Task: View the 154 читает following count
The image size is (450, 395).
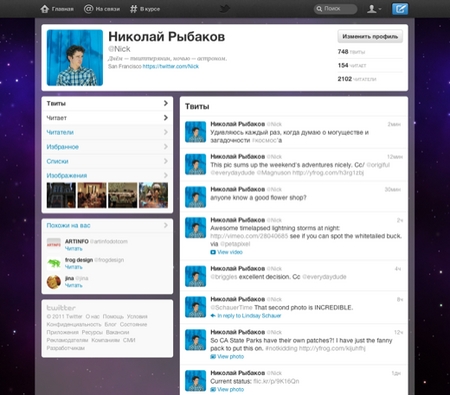Action: 352,65
